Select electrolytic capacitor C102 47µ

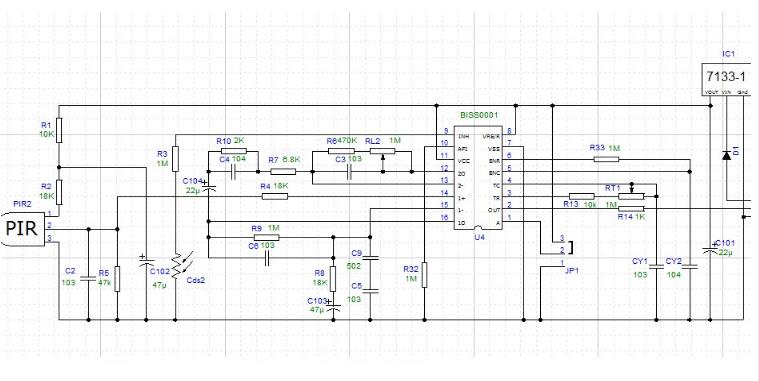[x=146, y=264]
